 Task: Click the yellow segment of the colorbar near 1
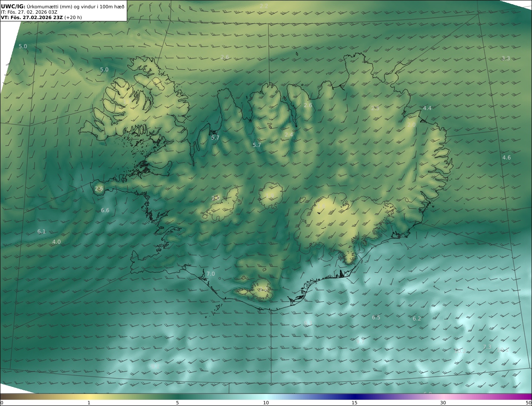click(x=89, y=397)
